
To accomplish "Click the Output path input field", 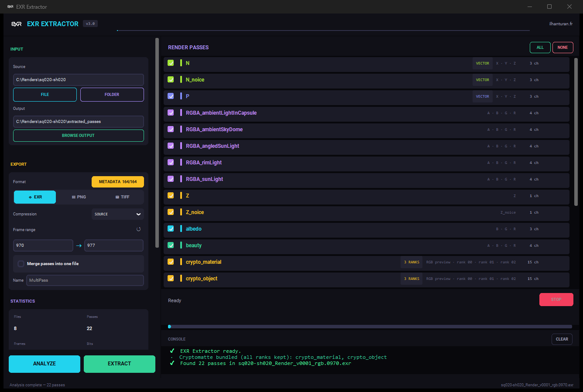I will tap(79, 122).
